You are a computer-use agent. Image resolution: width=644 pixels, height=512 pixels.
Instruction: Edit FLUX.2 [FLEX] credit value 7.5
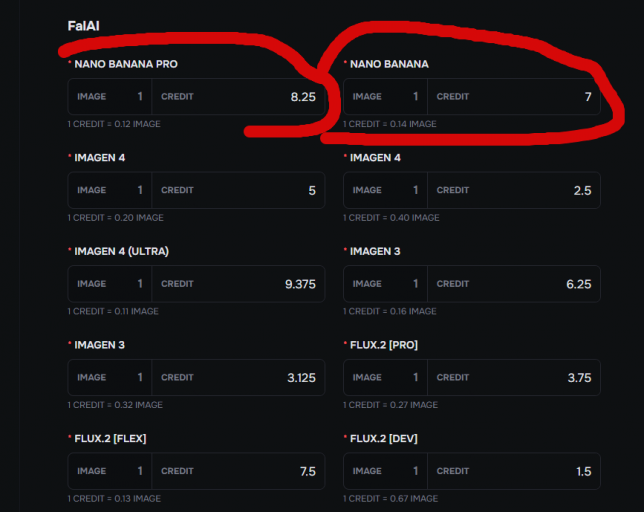(x=238, y=471)
